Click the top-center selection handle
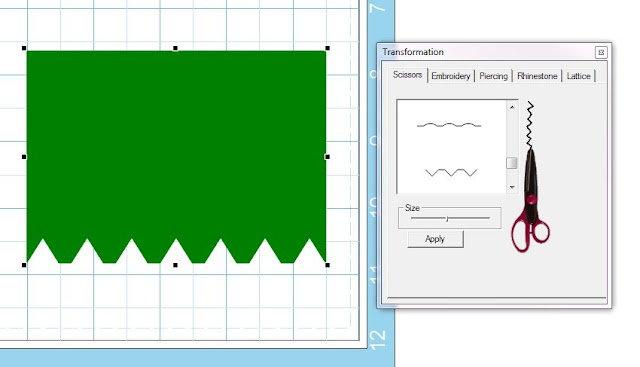 176,48
